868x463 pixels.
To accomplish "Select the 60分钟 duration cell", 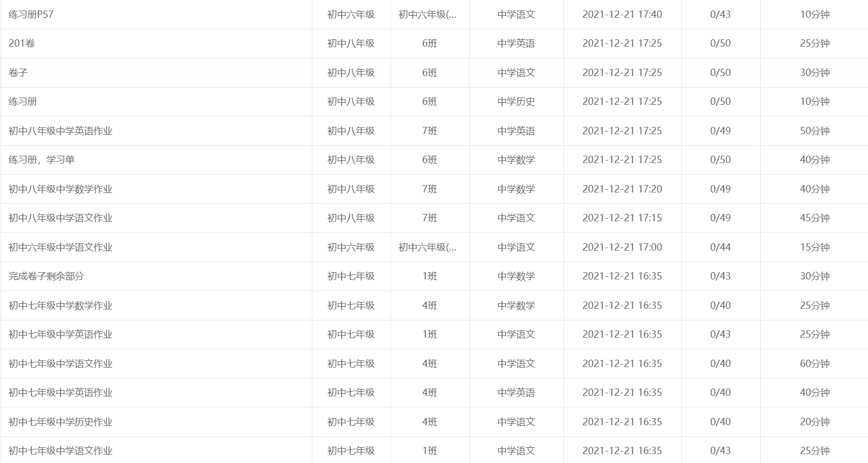I will pos(815,364).
